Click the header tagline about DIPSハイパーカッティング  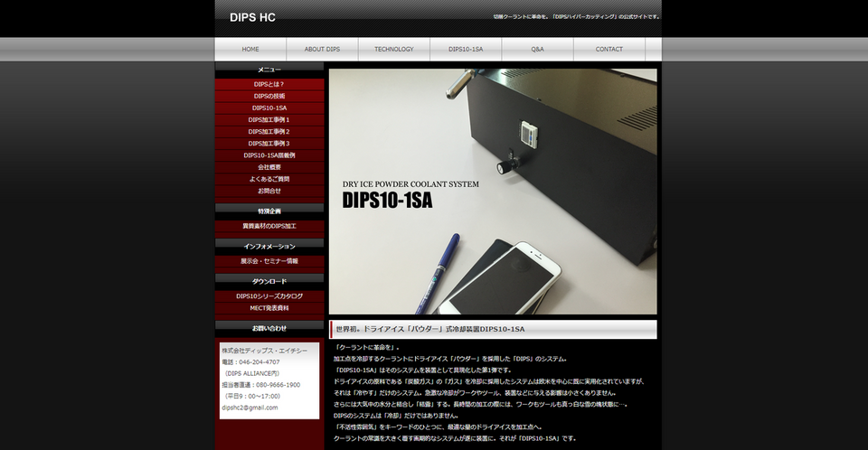point(576,17)
